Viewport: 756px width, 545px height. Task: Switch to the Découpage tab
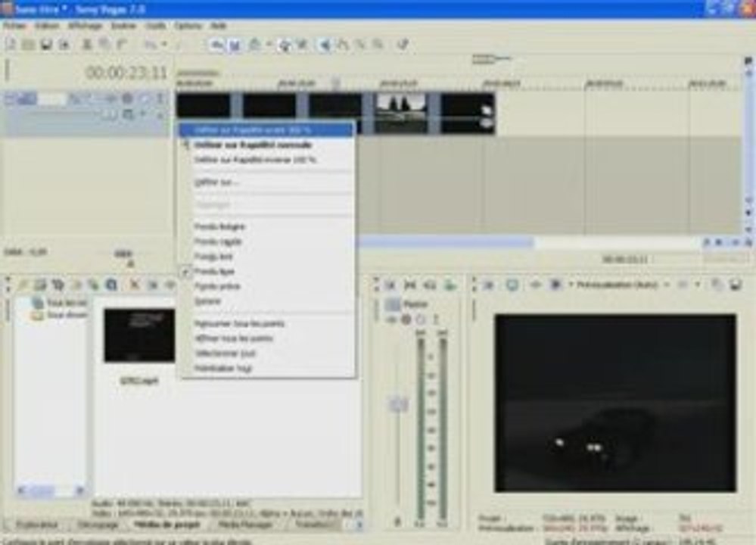point(98,525)
